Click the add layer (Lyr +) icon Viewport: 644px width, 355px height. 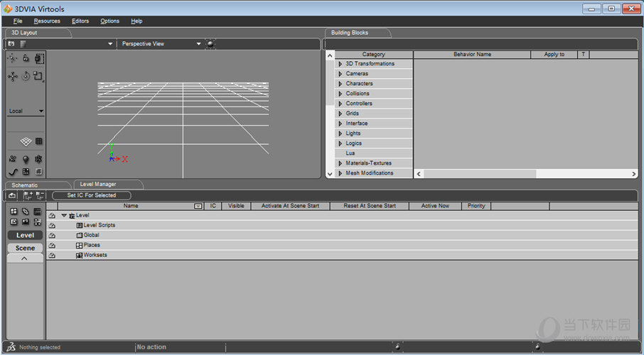pos(28,195)
